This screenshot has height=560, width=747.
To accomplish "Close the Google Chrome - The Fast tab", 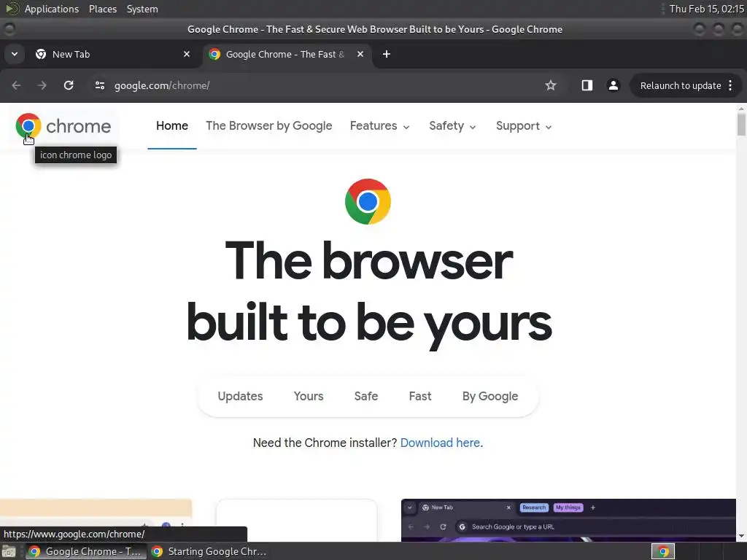I will (x=360, y=54).
